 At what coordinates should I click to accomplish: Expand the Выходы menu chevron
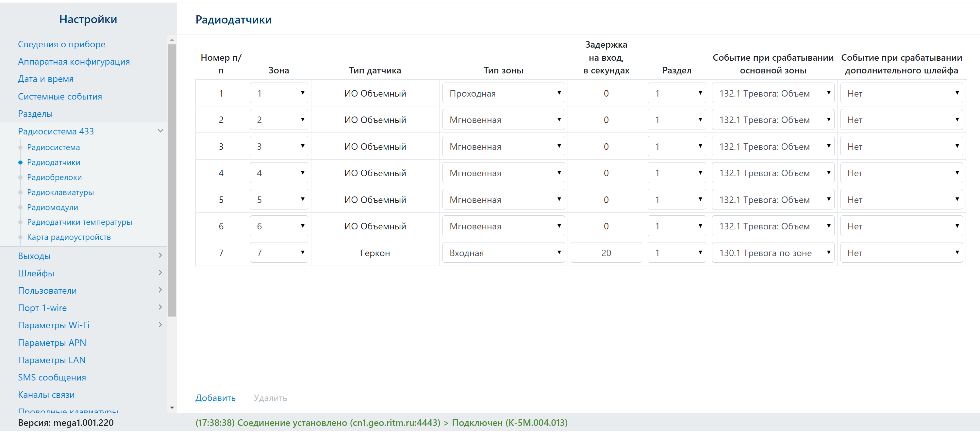point(160,256)
